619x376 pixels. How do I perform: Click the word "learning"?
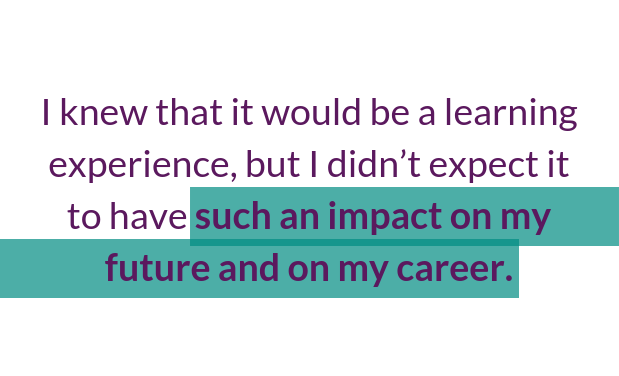click(511, 114)
